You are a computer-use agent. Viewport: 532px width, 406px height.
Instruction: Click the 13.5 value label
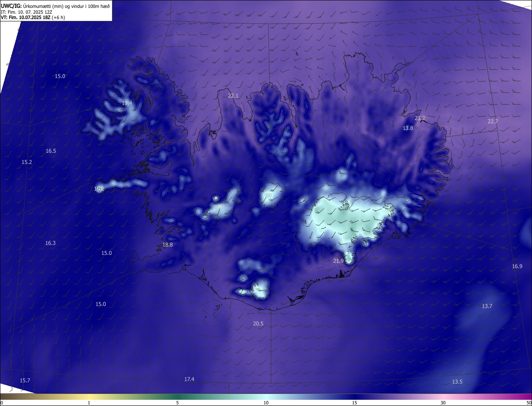point(457,382)
